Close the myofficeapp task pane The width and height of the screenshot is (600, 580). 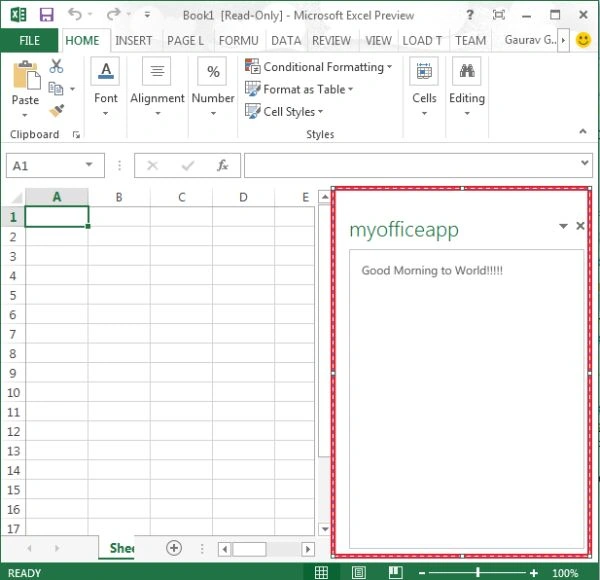tap(580, 226)
